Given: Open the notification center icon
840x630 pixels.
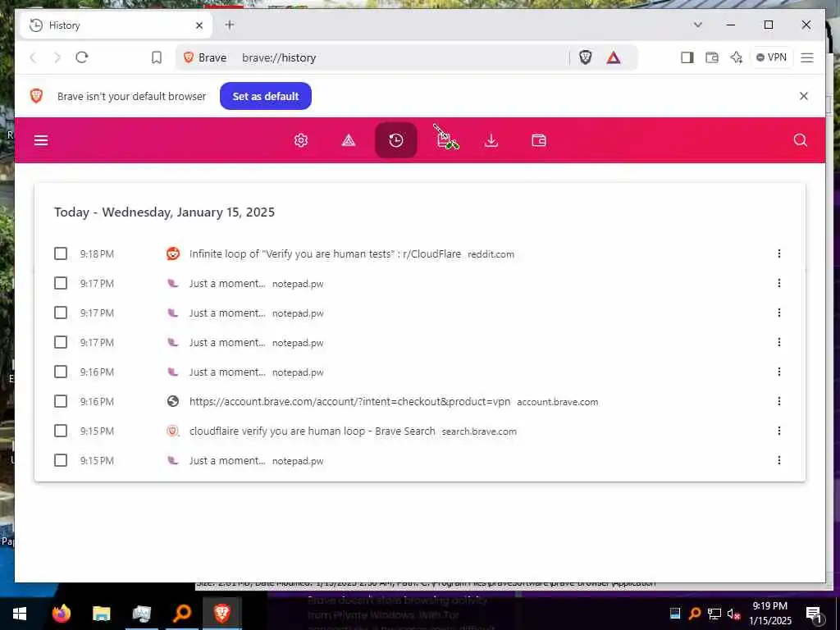Looking at the screenshot, I should (814, 614).
